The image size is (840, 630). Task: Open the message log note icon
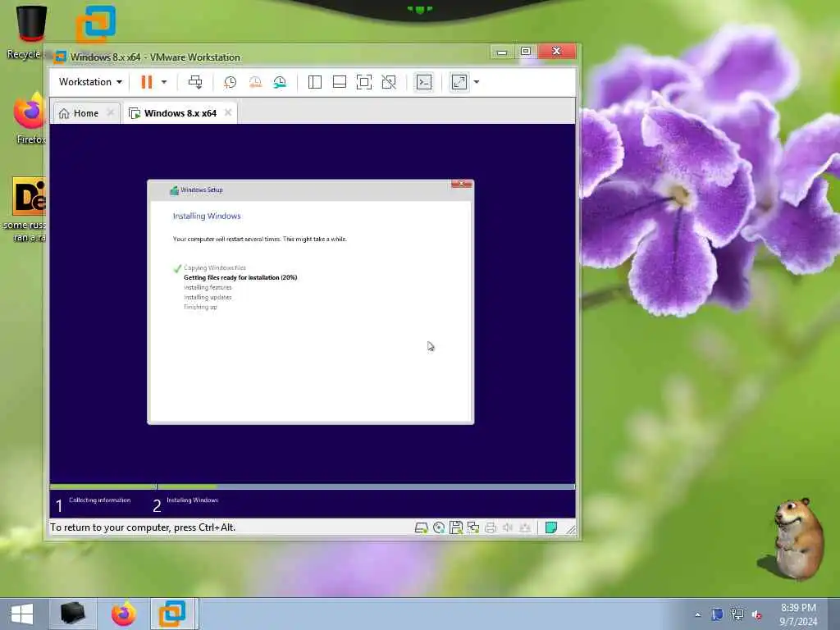click(x=550, y=527)
